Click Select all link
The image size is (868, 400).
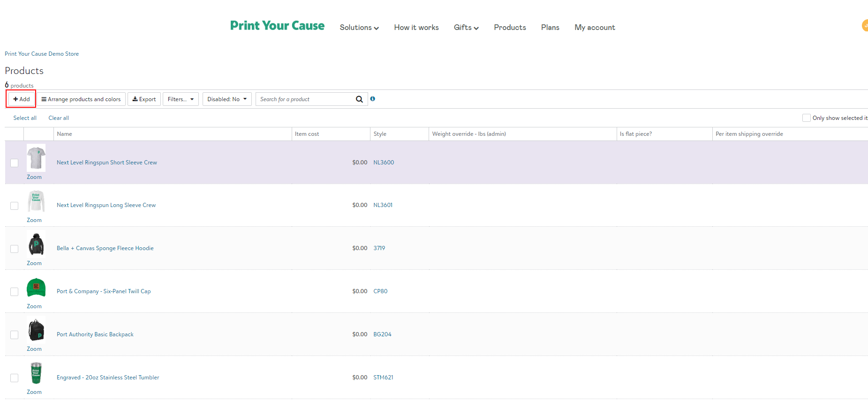click(x=25, y=118)
